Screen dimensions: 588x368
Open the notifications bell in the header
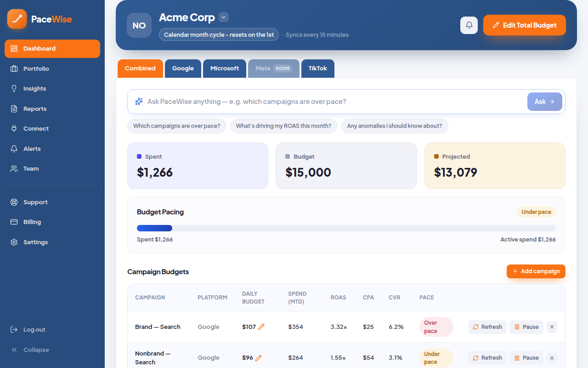click(469, 25)
